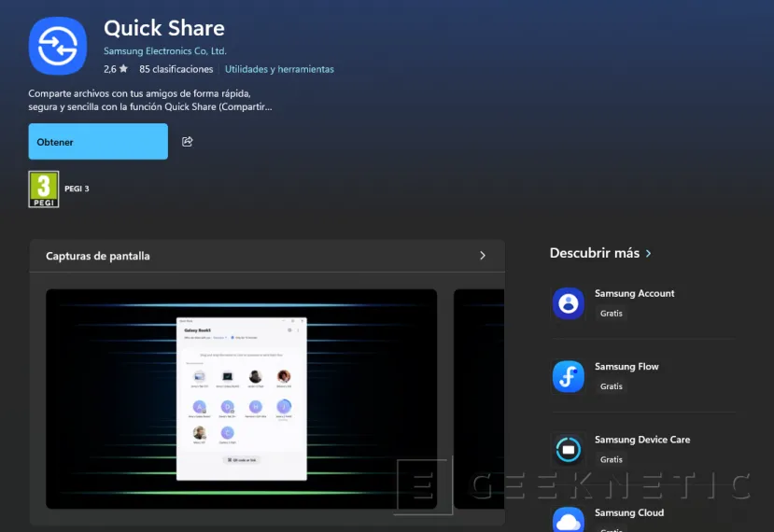This screenshot has width=774, height=532.
Task: Open the Samsung Electronics Co, Ltd. publisher link
Action: click(165, 50)
